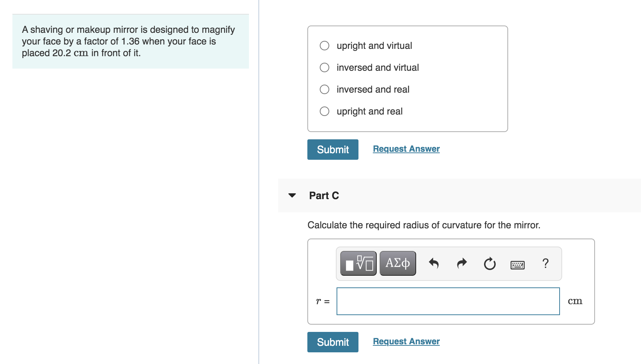Click the undo arrow in equation toolbar

pyautogui.click(x=433, y=263)
